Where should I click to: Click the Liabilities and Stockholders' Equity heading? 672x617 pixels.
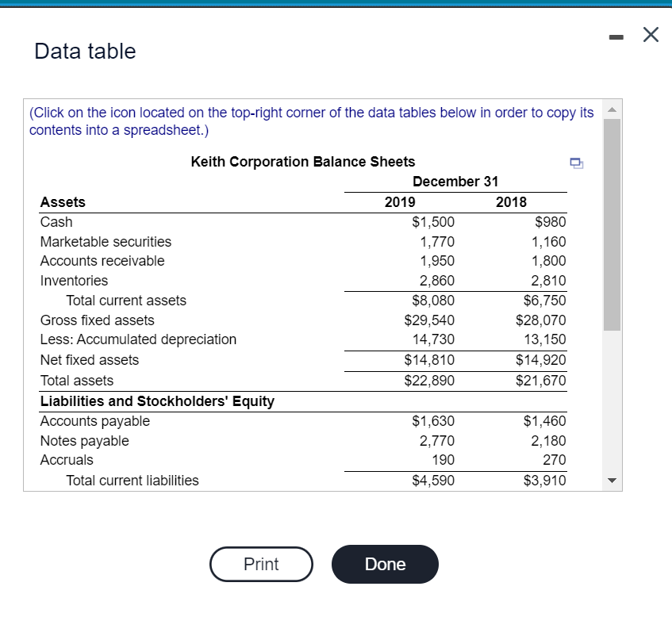tap(156, 401)
